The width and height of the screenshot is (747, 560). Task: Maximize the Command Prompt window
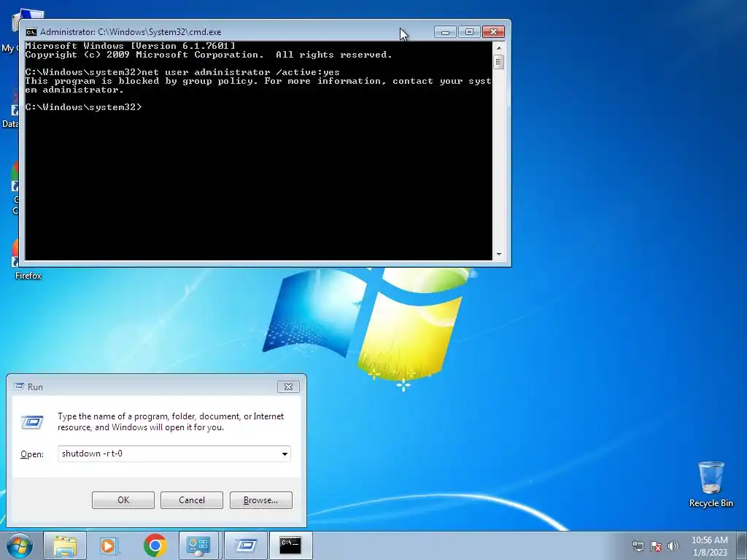pos(469,32)
